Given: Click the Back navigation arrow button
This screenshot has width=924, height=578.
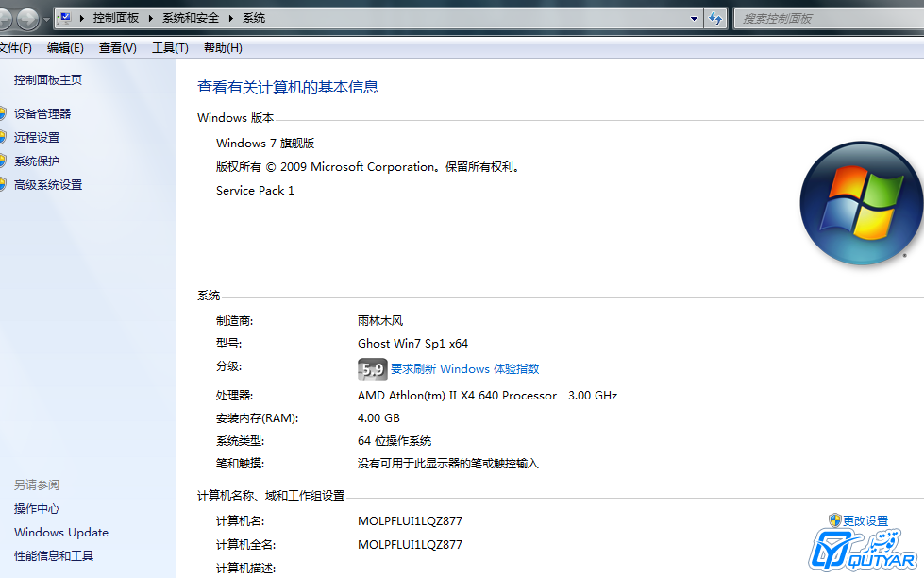Looking at the screenshot, I should tap(4, 20).
